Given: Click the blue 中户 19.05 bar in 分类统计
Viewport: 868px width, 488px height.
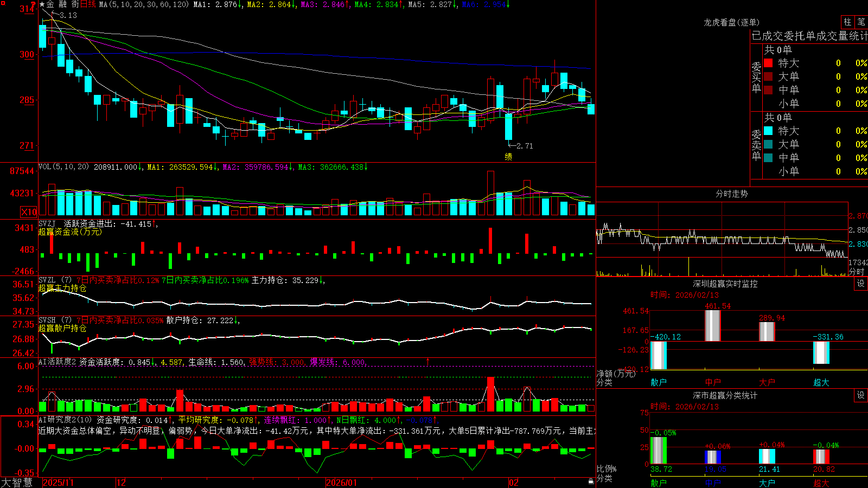Looking at the screenshot, I should (713, 457).
